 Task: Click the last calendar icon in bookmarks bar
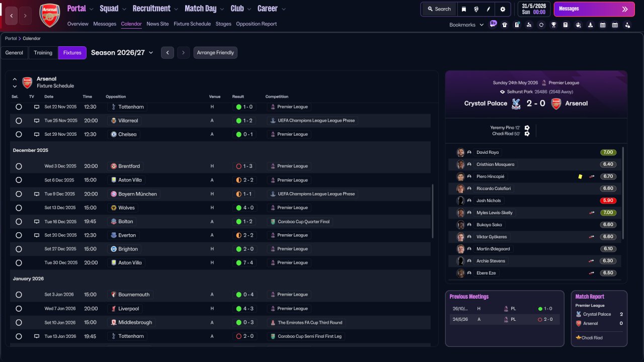click(x=615, y=25)
